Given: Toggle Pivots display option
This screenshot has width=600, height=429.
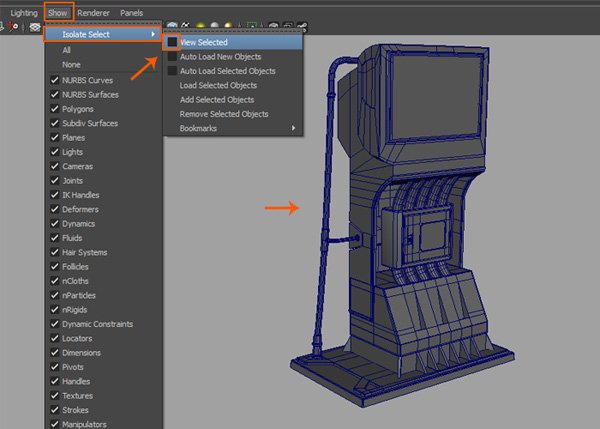Looking at the screenshot, I should [54, 367].
